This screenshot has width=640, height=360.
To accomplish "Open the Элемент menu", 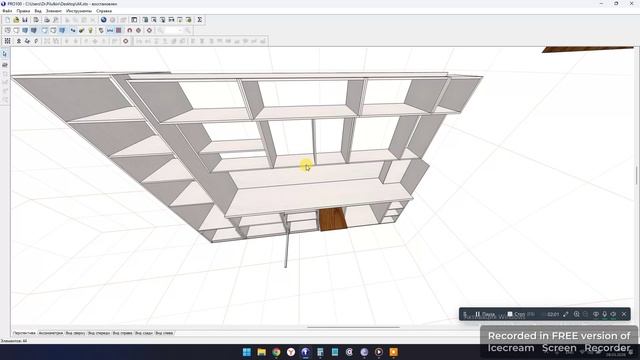I will coord(54,11).
